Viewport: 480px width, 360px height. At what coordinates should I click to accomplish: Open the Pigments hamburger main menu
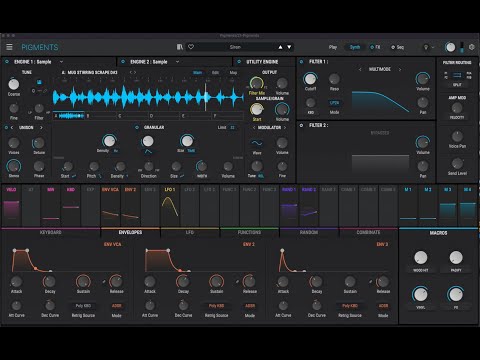click(9, 47)
